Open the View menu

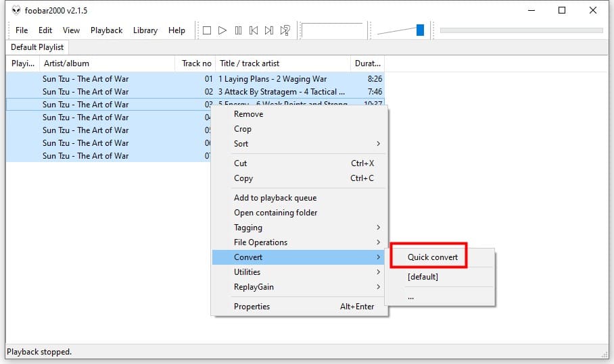click(71, 30)
